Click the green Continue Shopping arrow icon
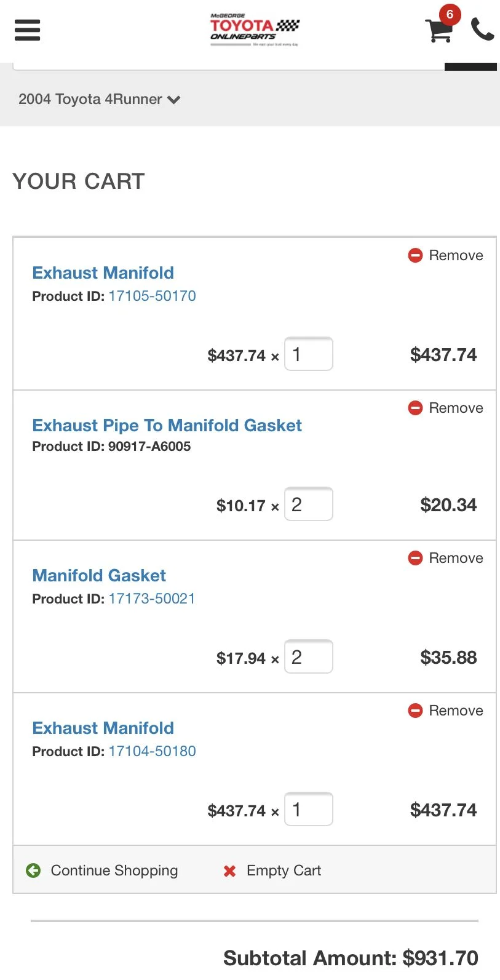This screenshot has width=500, height=980. pyautogui.click(x=33, y=870)
